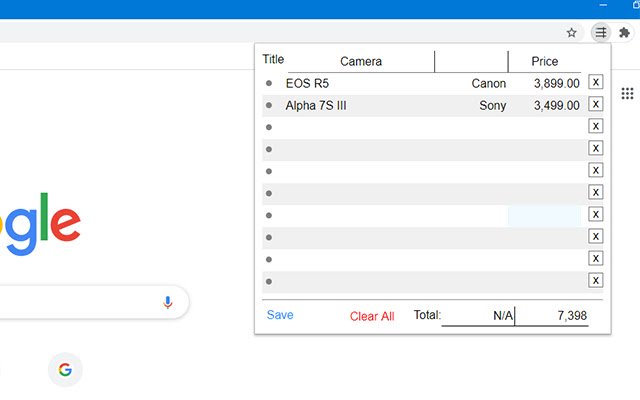Start voice search with the microphone icon
The height and width of the screenshot is (400, 640).
click(x=167, y=302)
